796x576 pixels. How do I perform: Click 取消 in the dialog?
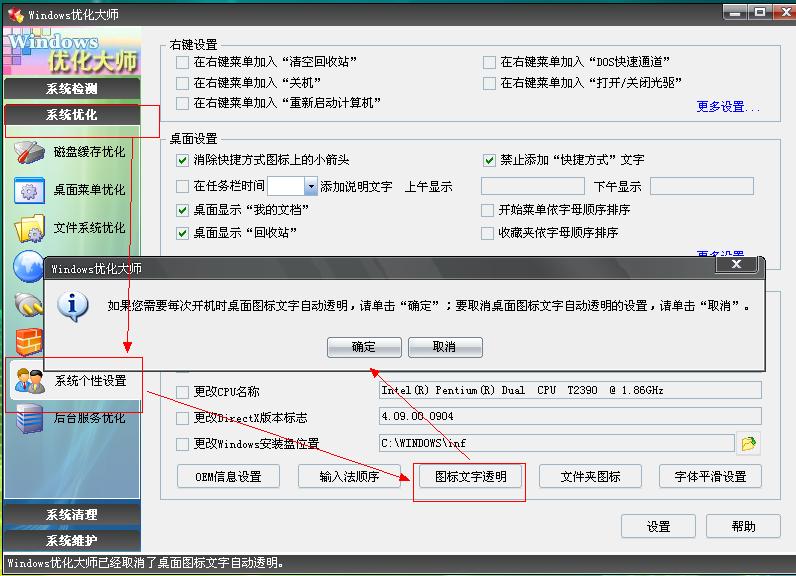pyautogui.click(x=445, y=347)
